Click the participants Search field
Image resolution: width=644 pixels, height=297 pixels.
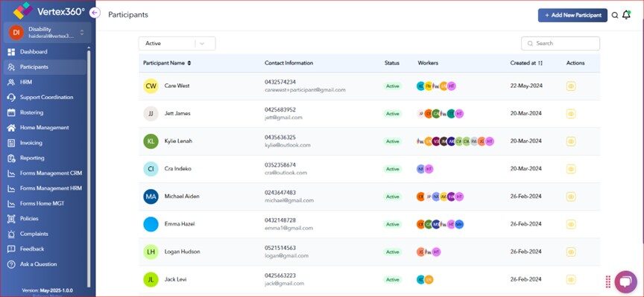click(561, 43)
